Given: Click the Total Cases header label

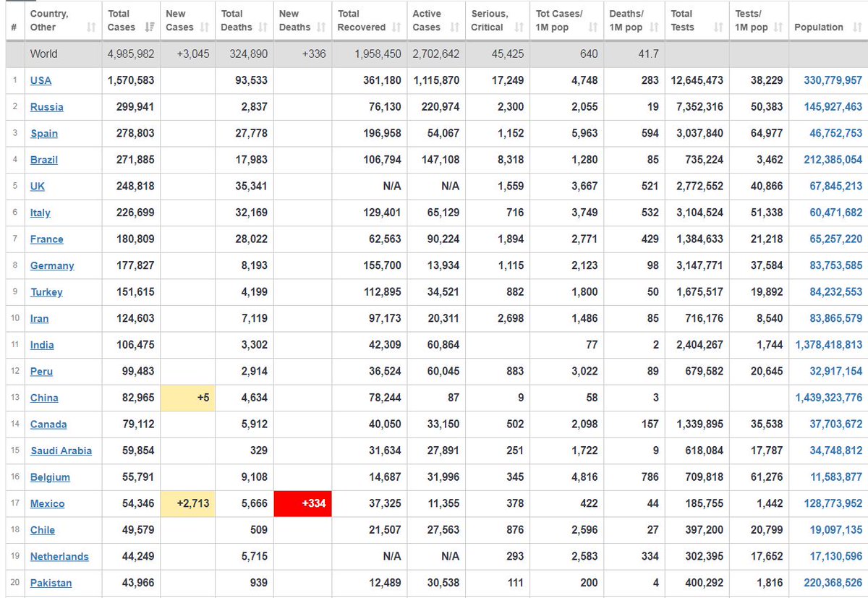Looking at the screenshot, I should [x=121, y=20].
